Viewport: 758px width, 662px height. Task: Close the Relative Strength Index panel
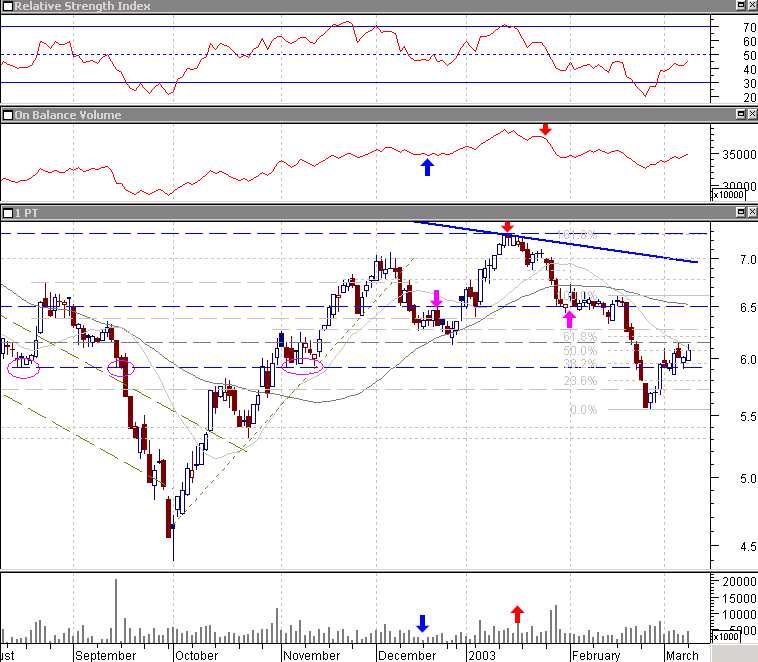[x=752, y=5]
